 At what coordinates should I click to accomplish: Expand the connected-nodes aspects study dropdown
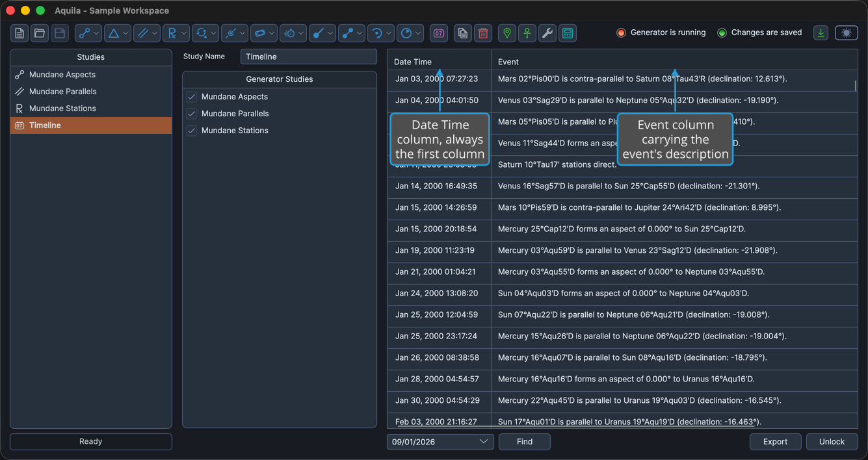pyautogui.click(x=88, y=33)
